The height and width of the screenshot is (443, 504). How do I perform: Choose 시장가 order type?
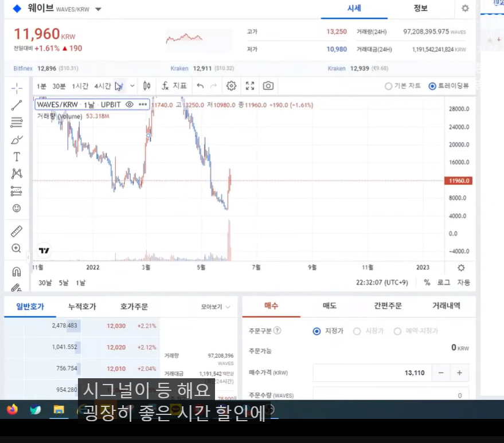[x=368, y=331]
